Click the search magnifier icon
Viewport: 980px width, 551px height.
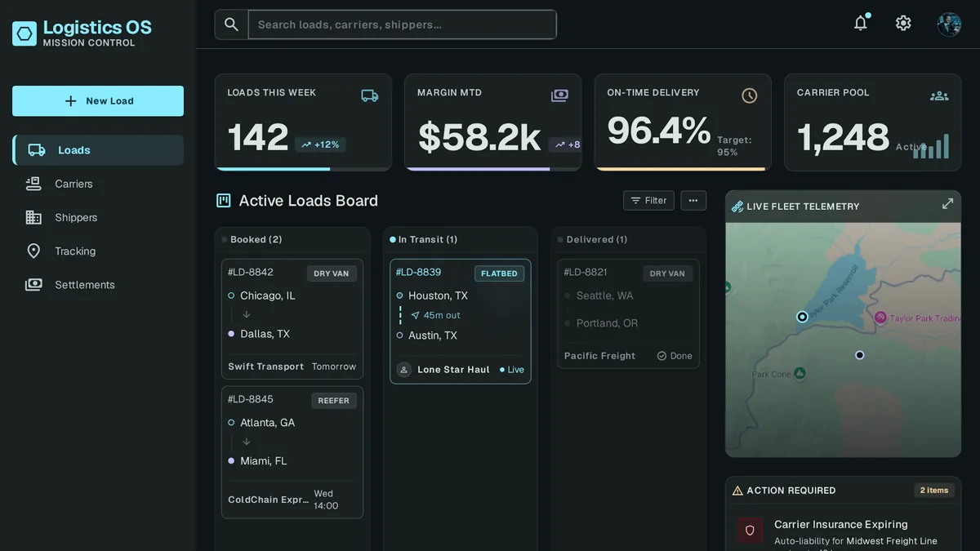coord(232,24)
